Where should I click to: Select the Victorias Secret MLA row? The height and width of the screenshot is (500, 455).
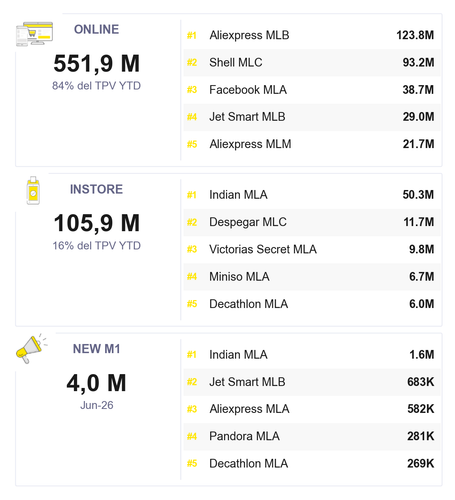tap(312, 250)
